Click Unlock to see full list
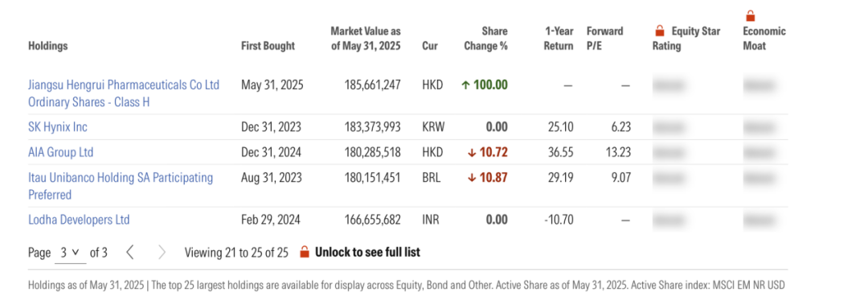 367,252
